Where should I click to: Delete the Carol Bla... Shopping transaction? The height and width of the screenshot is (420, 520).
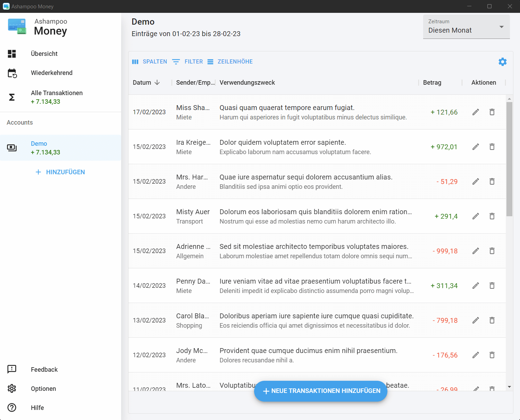(492, 320)
